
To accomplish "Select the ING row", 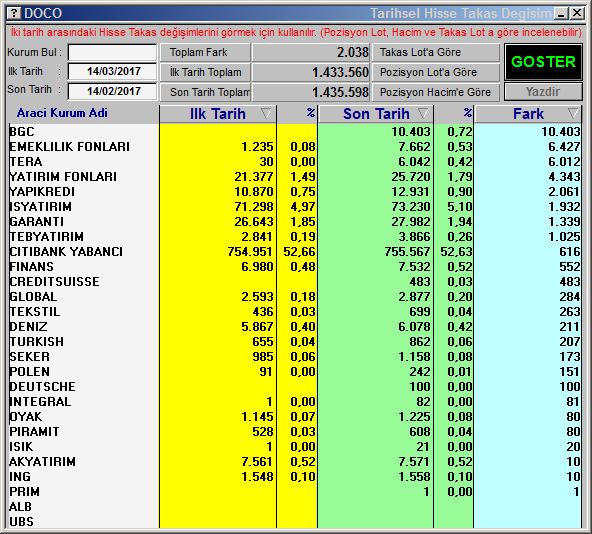I will pos(294,477).
